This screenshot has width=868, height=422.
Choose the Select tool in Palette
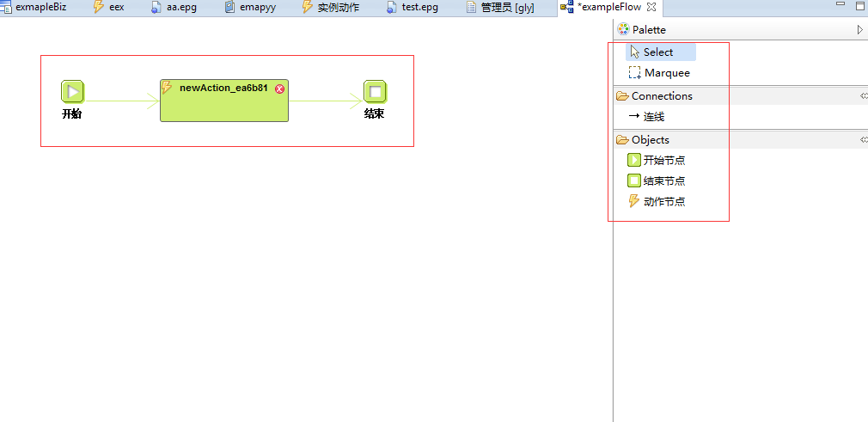pos(660,52)
